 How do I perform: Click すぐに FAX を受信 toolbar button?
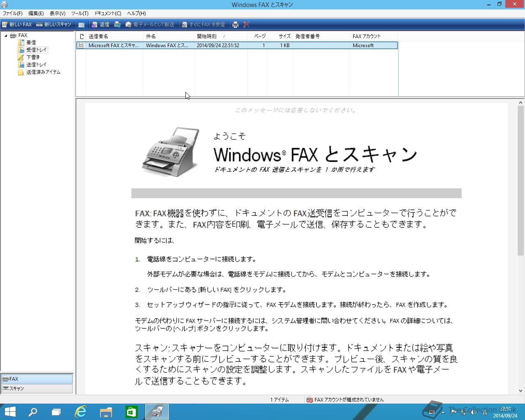pos(203,25)
